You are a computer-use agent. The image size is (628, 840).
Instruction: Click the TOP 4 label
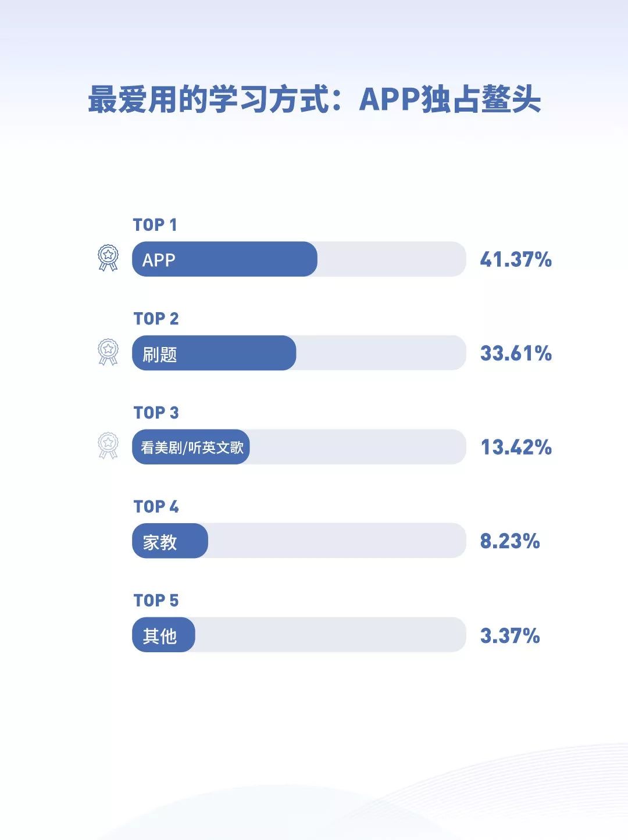click(156, 507)
